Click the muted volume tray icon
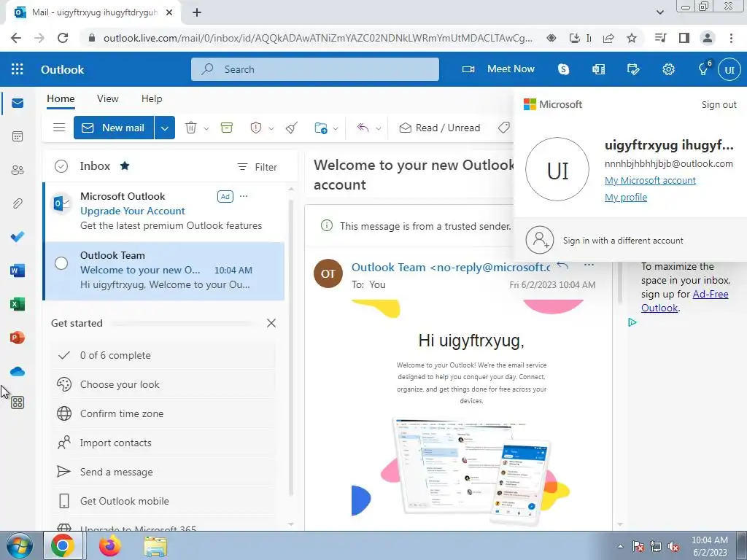 tap(673, 547)
